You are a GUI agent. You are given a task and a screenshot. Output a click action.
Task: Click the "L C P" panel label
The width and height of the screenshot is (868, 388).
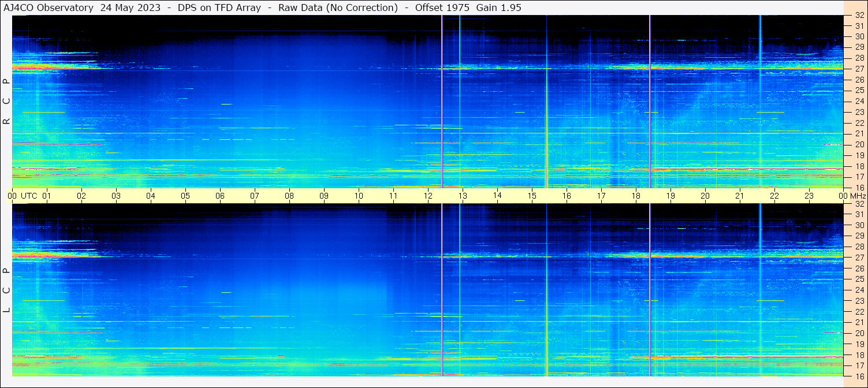[7, 290]
